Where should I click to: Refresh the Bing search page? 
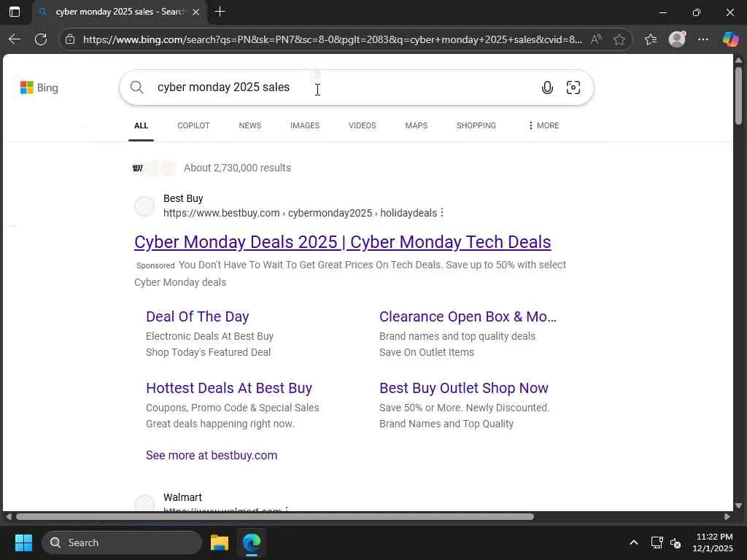(41, 39)
